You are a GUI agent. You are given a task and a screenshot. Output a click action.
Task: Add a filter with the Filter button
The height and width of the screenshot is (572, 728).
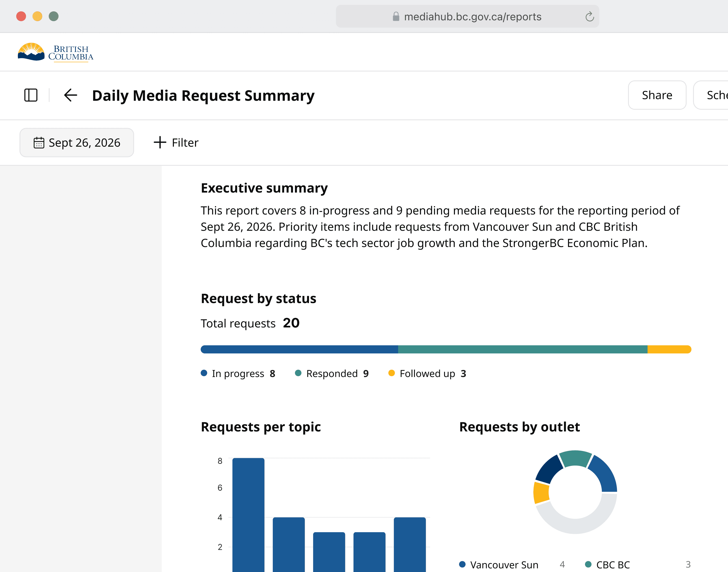(x=176, y=143)
